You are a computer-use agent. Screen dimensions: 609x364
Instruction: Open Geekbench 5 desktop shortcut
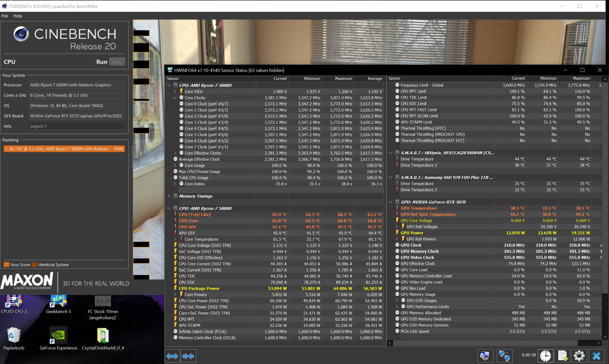[58, 304]
